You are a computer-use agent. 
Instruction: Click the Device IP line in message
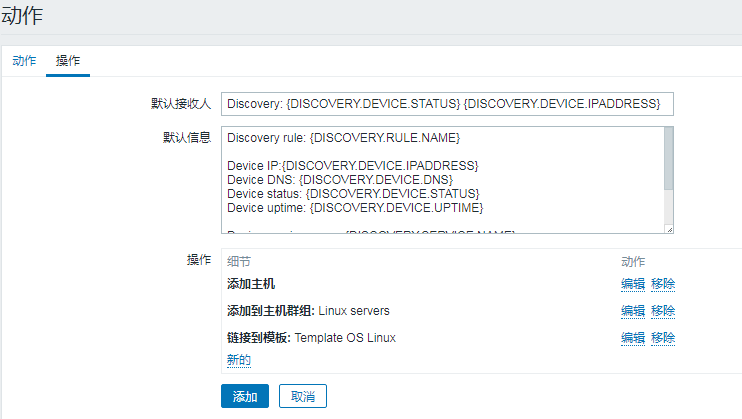pos(353,166)
